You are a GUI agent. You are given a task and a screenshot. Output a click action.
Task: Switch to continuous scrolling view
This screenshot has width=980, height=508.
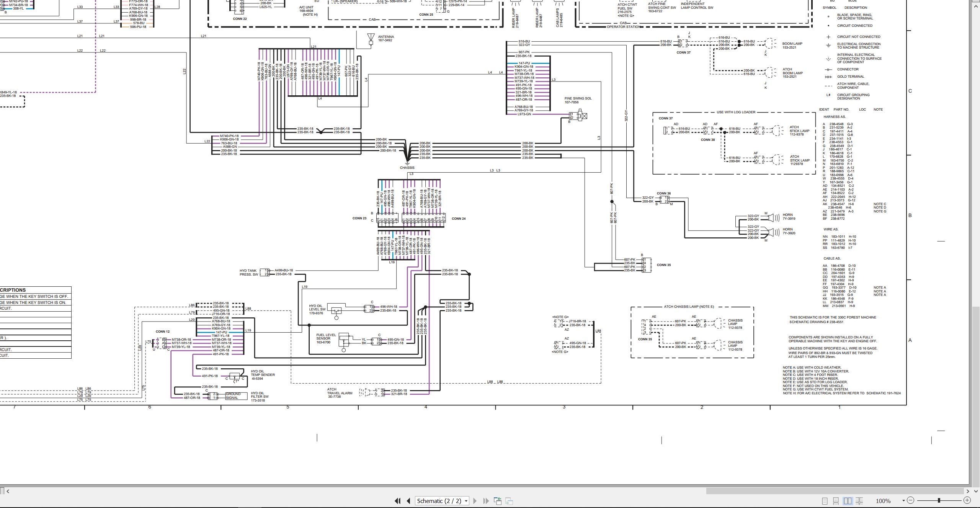tap(836, 501)
